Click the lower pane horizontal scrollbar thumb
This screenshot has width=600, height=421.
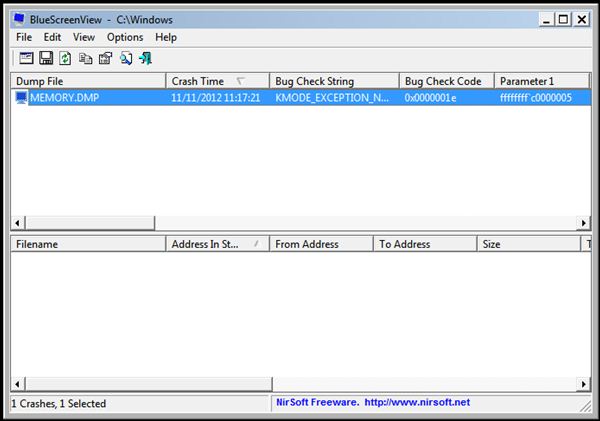tap(149, 384)
